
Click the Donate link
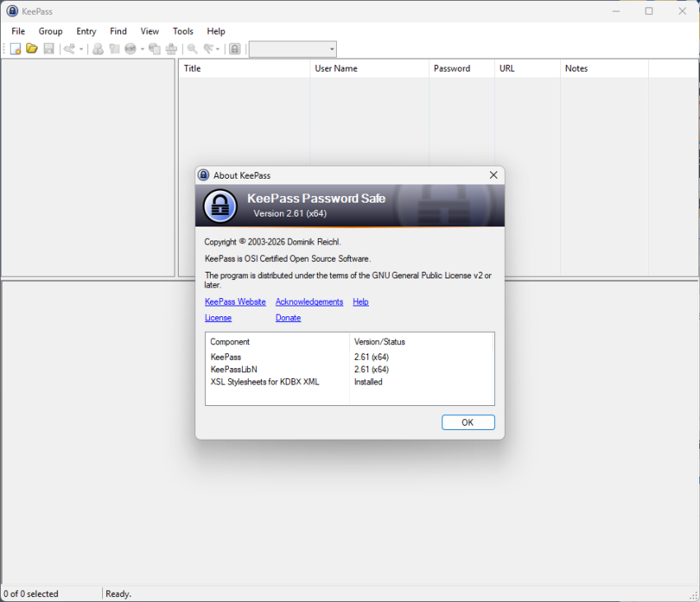pos(287,318)
